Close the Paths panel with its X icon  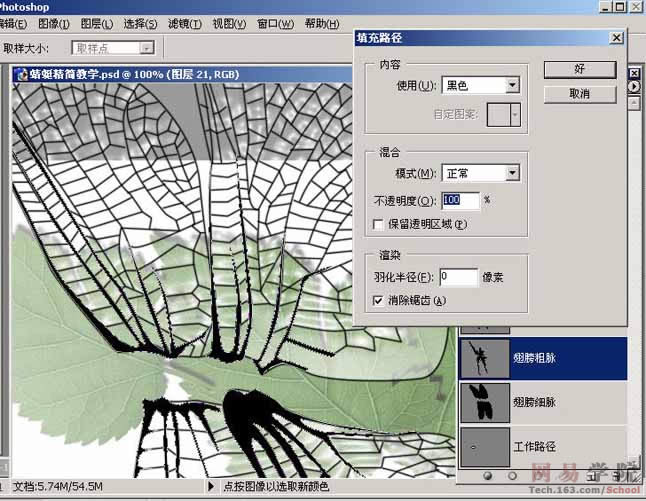[x=634, y=74]
